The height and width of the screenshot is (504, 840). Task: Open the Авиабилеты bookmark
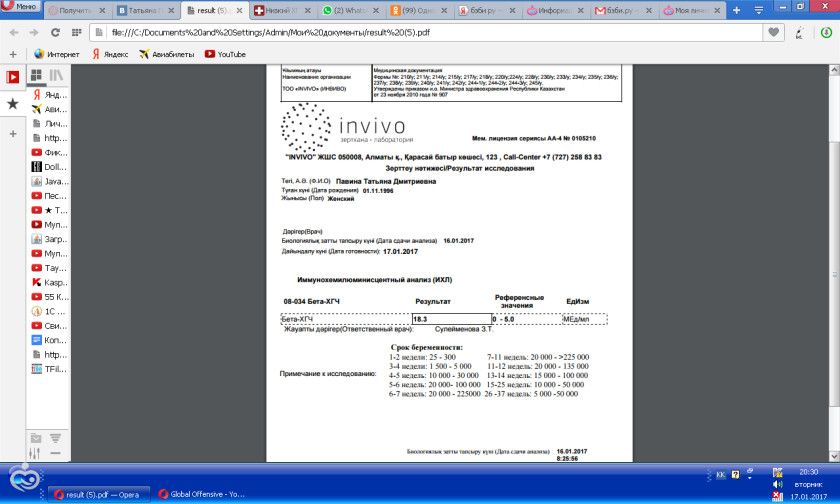pyautogui.click(x=167, y=54)
